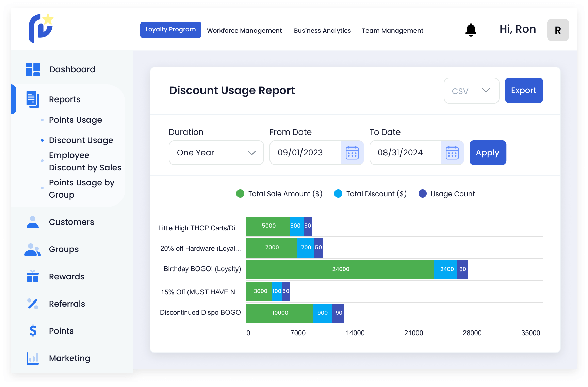This screenshot has width=588, height=387.
Task: Open notifications bell
Action: [471, 30]
